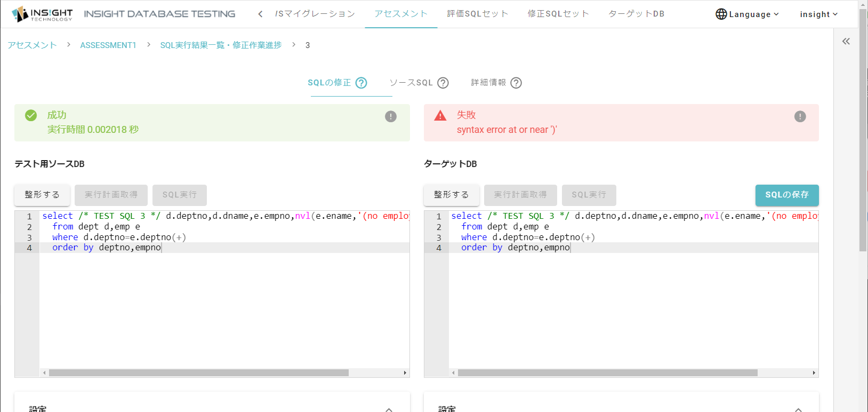This screenshot has height=412, width=868.
Task: Click 'from dept d,emp e' in source editor
Action: pyautogui.click(x=96, y=227)
